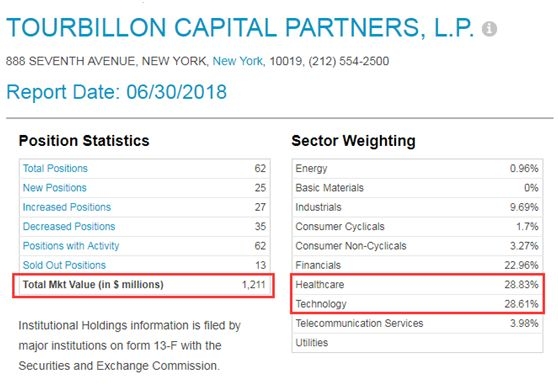Open the Total Positions link

(55, 168)
